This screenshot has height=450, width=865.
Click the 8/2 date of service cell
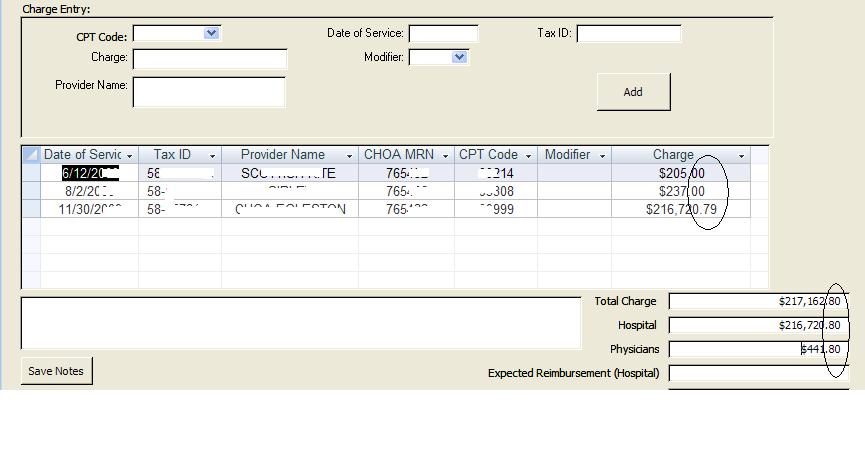pyautogui.click(x=89, y=191)
